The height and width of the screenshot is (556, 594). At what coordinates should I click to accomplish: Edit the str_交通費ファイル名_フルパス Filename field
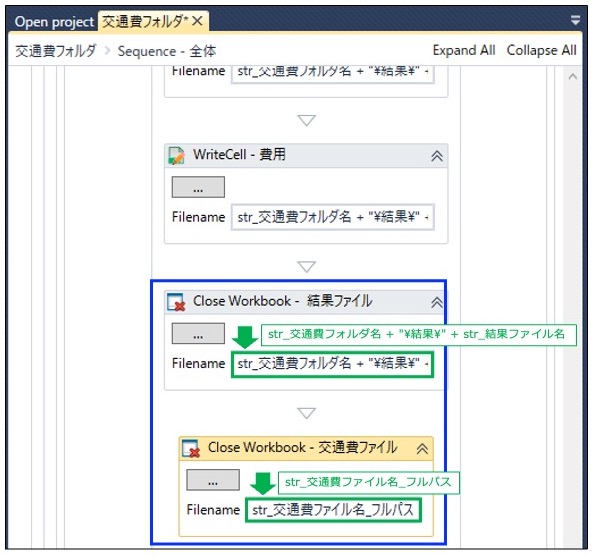coord(333,510)
